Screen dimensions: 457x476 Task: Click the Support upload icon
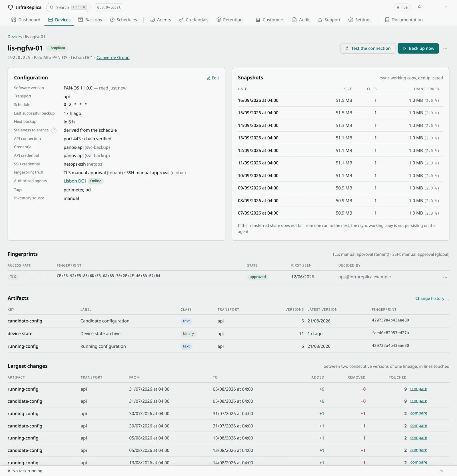coord(320,20)
